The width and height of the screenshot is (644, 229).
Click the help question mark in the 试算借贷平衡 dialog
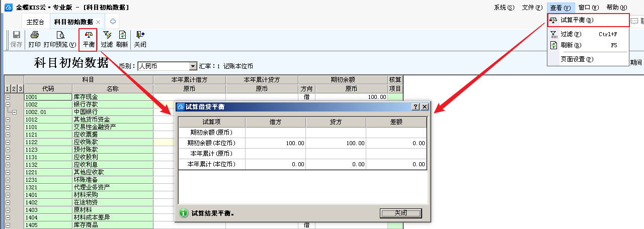point(416,107)
